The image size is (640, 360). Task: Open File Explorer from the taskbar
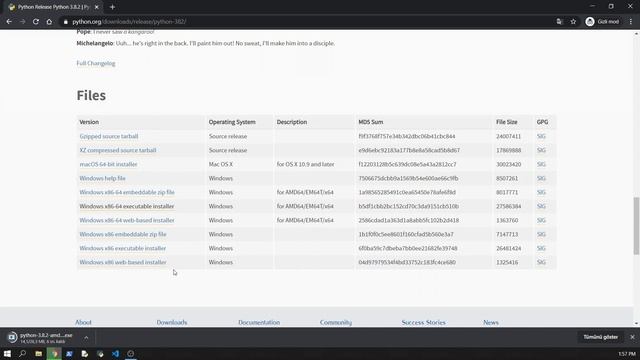click(x=38, y=353)
